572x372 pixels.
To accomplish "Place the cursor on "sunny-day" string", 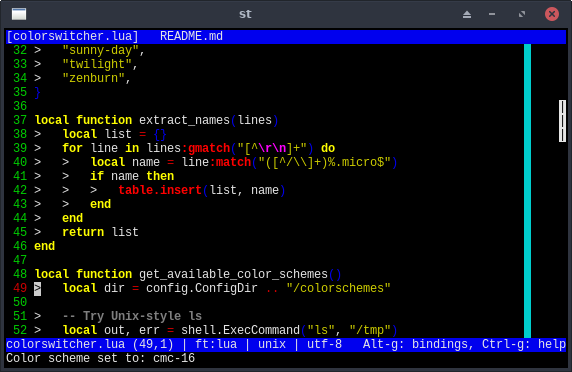I will pos(100,50).
